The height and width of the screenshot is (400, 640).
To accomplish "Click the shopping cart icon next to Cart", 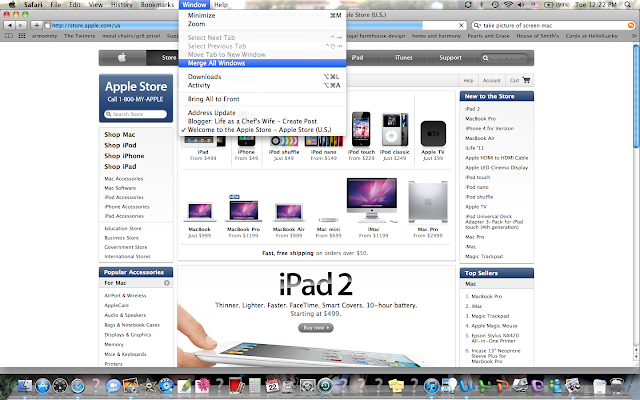I will 527,80.
